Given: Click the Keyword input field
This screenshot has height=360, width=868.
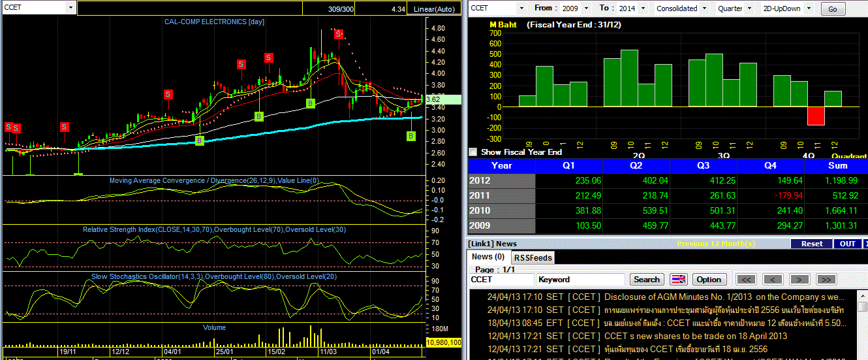Looking at the screenshot, I should click(580, 279).
